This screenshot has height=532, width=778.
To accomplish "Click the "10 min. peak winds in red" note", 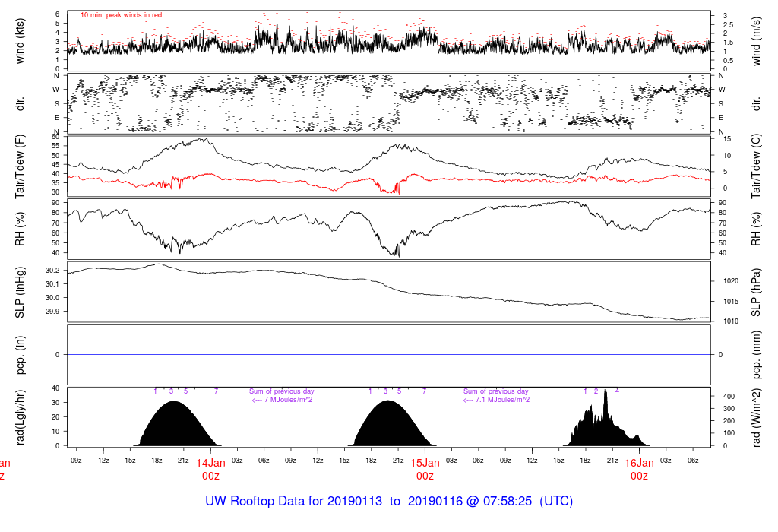I will pyautogui.click(x=121, y=15).
